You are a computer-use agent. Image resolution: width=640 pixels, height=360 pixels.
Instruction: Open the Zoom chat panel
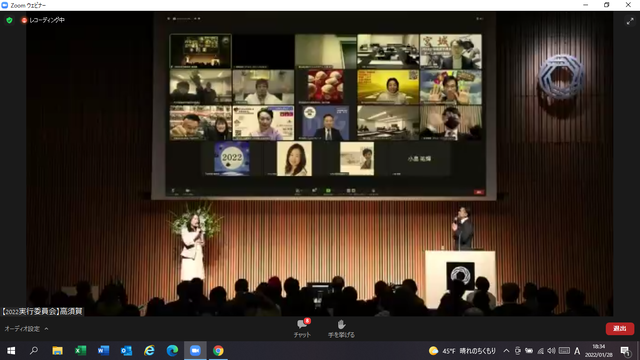point(302,328)
